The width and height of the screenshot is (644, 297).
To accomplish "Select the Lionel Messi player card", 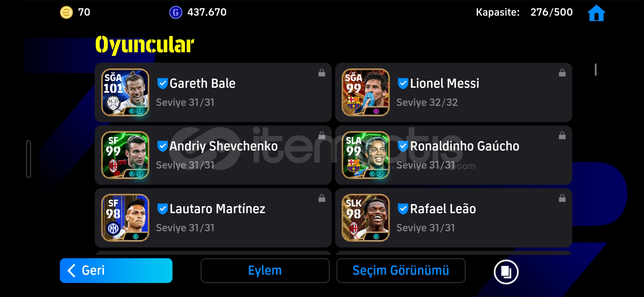I will point(454,92).
